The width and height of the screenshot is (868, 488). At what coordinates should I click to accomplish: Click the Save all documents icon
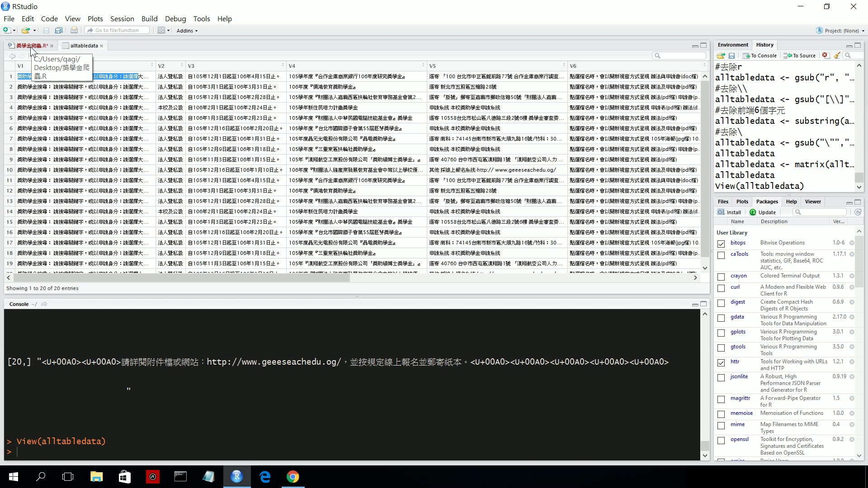tap(59, 30)
